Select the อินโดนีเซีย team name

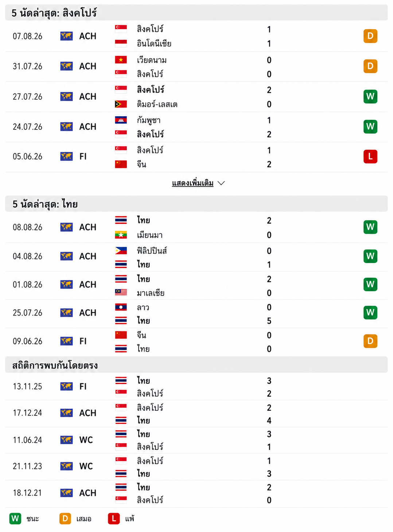tap(154, 44)
